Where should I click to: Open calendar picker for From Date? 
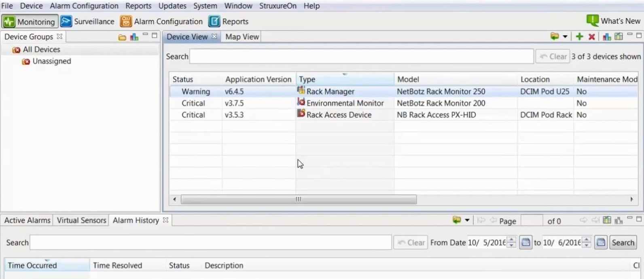[525, 243]
